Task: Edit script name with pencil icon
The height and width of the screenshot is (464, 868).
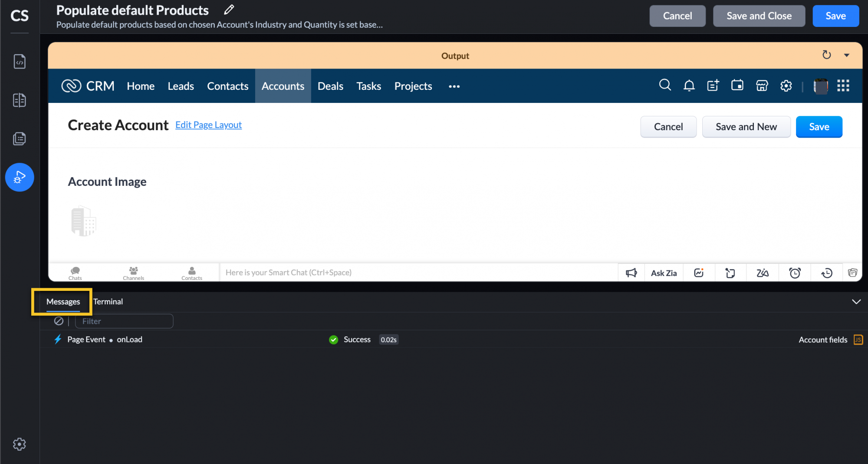Action: pyautogui.click(x=229, y=10)
